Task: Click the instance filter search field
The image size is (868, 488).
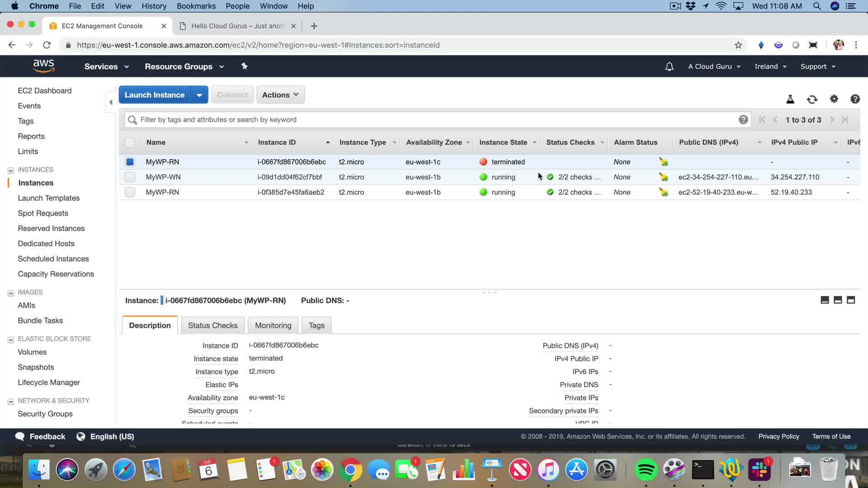Action: [x=434, y=120]
